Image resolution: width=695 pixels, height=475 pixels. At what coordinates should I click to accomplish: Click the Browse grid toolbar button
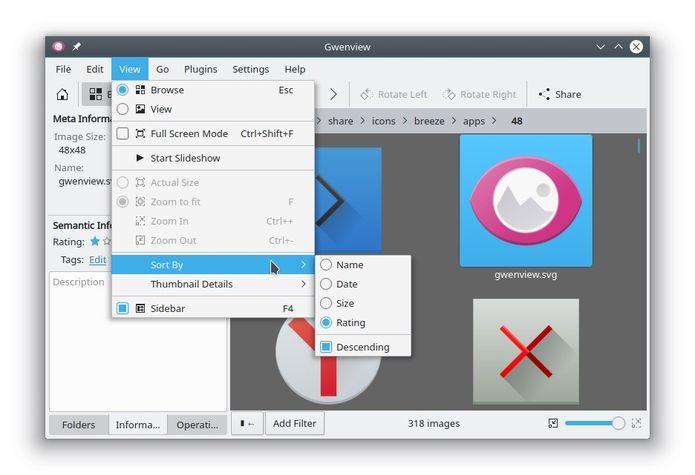pos(96,94)
